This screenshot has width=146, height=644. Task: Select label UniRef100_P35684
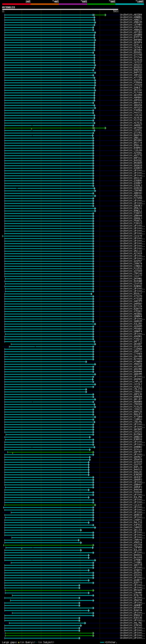point(131,82)
